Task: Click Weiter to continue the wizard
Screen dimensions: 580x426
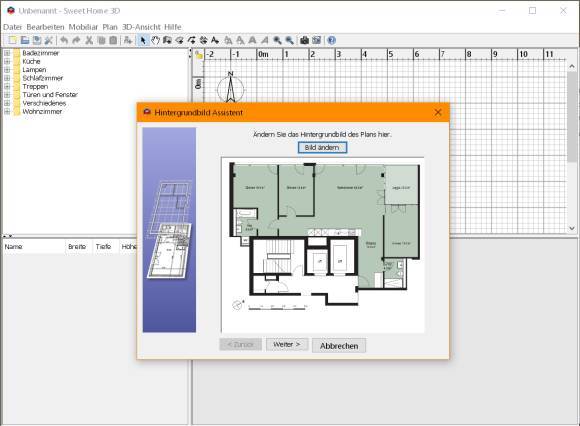Action: click(287, 345)
